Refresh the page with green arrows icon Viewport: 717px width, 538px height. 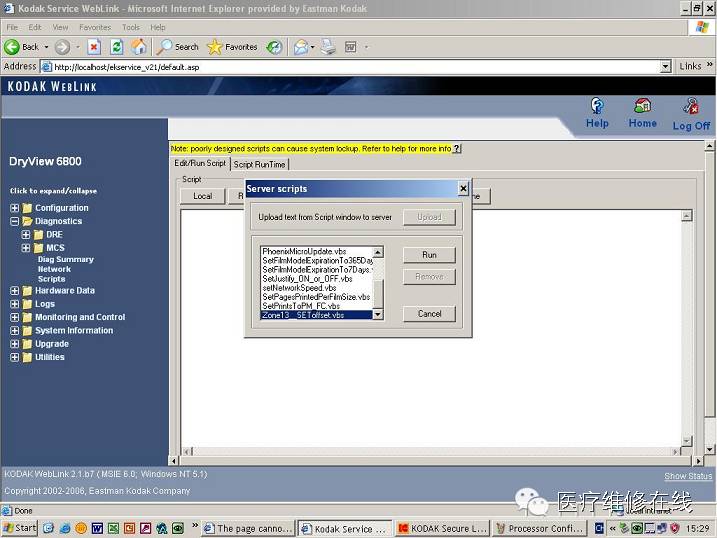pyautogui.click(x=117, y=47)
